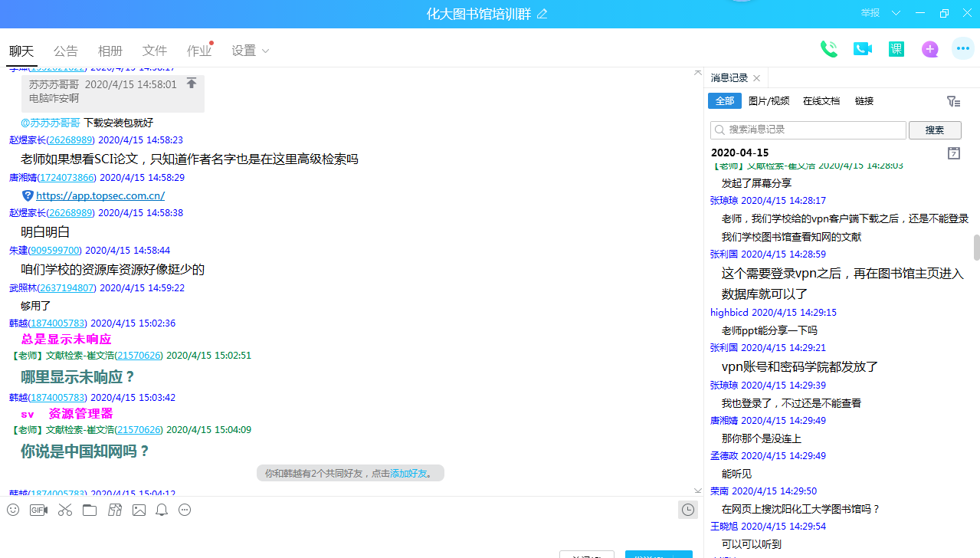Switch to the 公告 tab
This screenshot has width=980, height=558.
point(66,51)
